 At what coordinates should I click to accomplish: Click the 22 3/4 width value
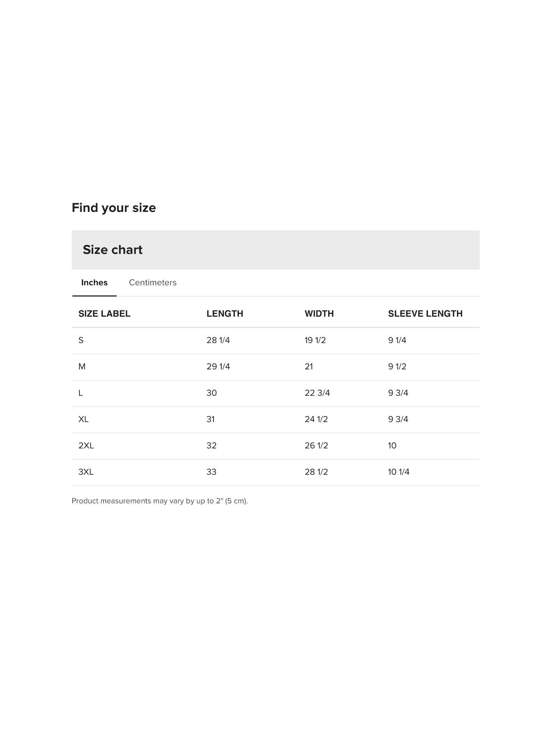317,393
